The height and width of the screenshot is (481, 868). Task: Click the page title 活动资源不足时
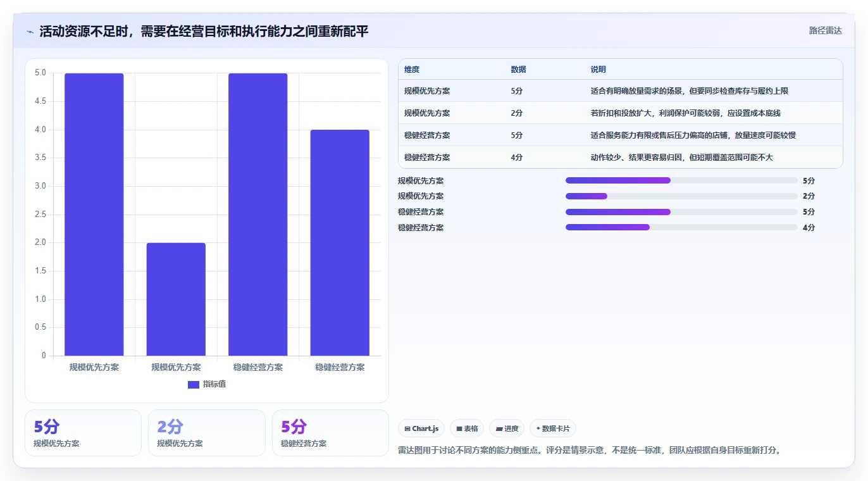pos(204,31)
